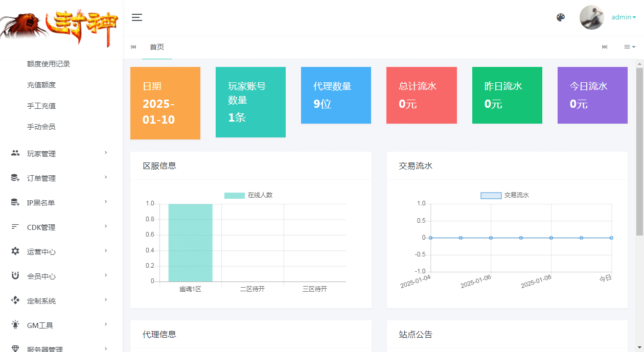Open the 充值额度 sidebar link
The width and height of the screenshot is (644, 352).
[41, 85]
